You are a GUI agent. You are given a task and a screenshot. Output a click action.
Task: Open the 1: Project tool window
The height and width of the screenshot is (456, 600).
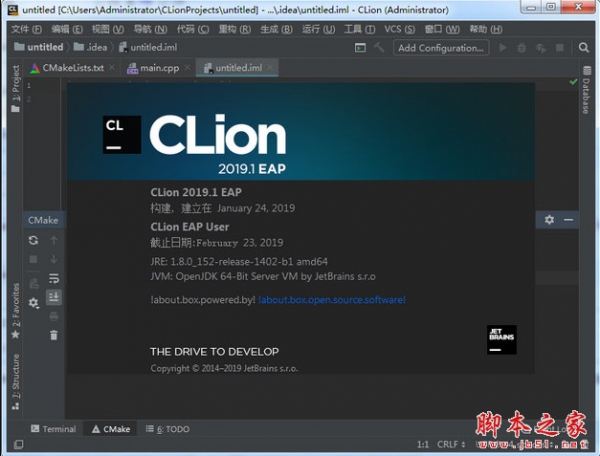(x=15, y=88)
